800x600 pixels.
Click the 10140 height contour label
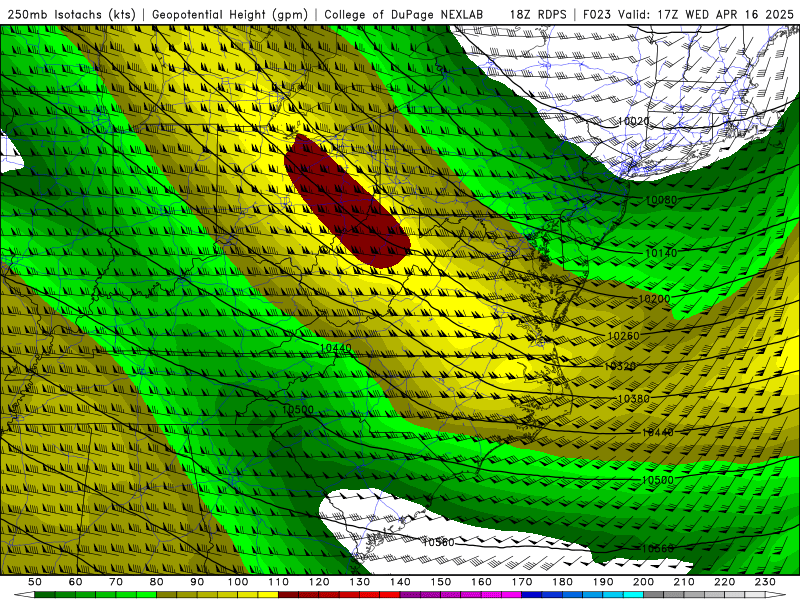pos(661,253)
